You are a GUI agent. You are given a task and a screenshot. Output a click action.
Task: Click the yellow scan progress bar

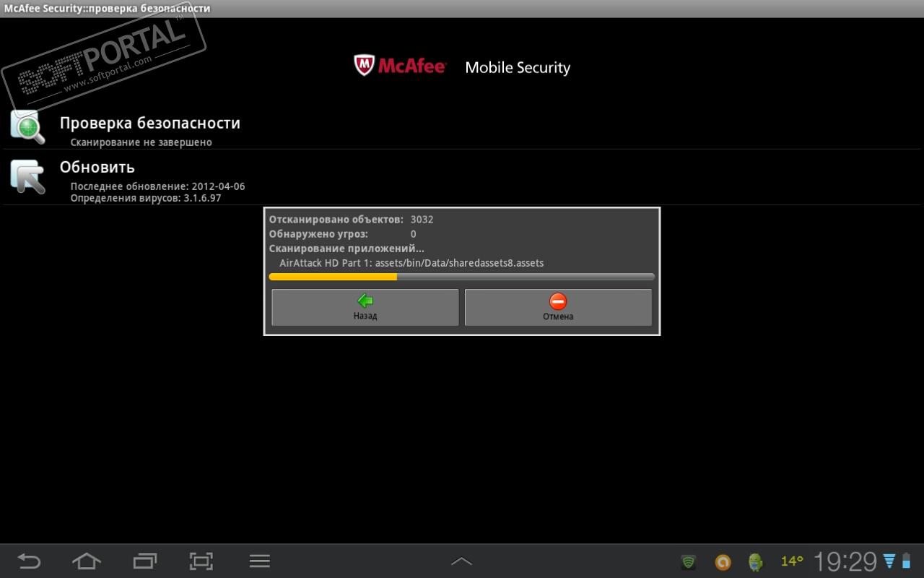click(x=462, y=277)
